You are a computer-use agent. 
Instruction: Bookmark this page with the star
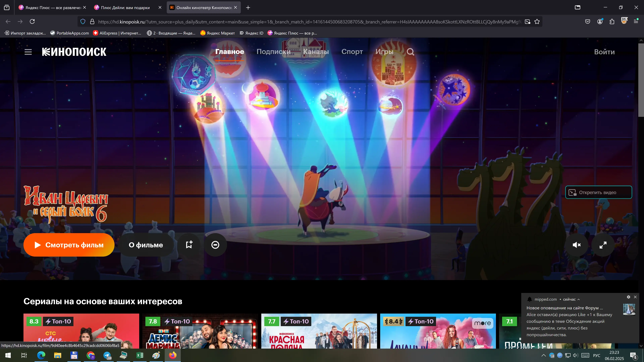[x=537, y=22]
